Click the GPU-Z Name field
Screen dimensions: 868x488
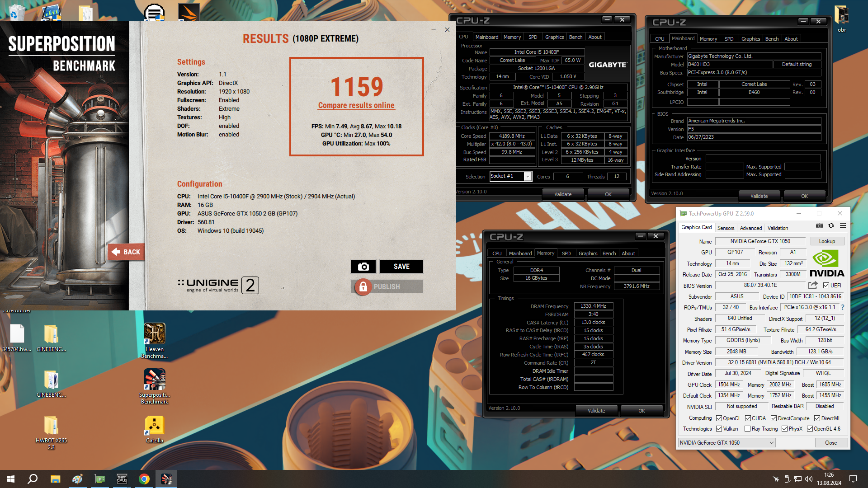pos(760,241)
